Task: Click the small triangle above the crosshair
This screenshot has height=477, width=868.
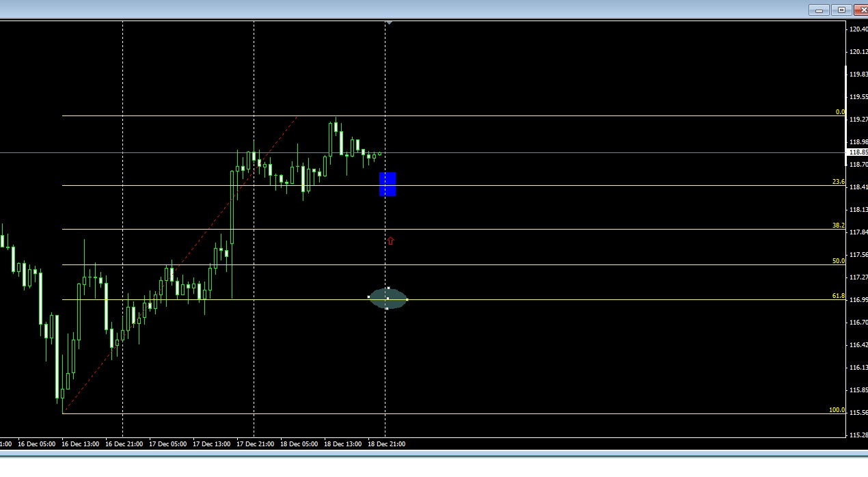Action: (x=388, y=23)
